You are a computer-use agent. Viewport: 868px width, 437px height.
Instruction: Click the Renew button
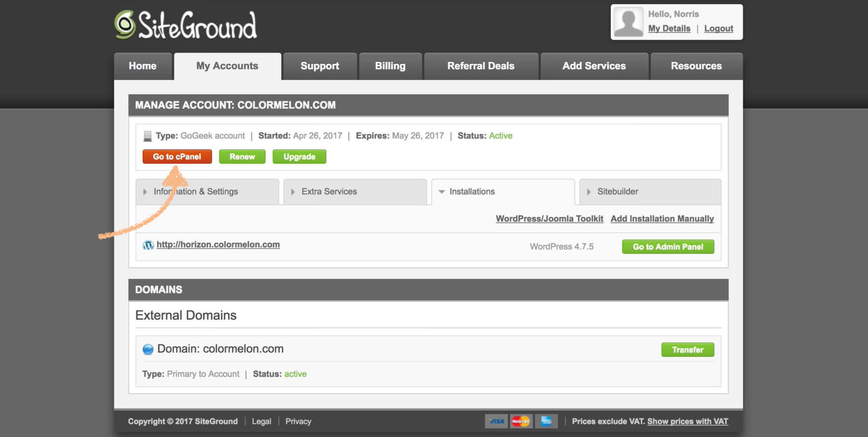242,157
